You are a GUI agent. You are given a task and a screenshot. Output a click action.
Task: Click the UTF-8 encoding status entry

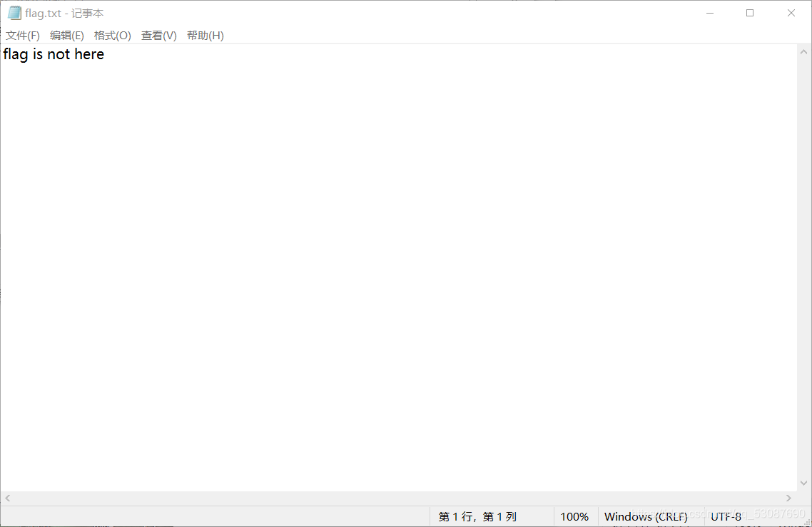(726, 516)
